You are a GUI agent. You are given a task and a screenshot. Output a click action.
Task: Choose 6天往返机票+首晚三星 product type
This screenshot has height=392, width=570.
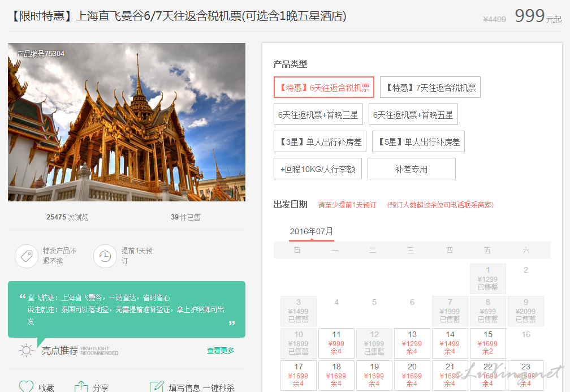click(x=318, y=114)
